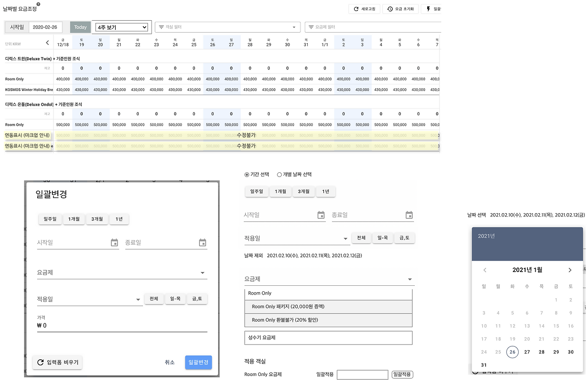The width and height of the screenshot is (588, 380).
Task: Click the 금,토 button in 일괄변경 dialog
Action: point(198,299)
